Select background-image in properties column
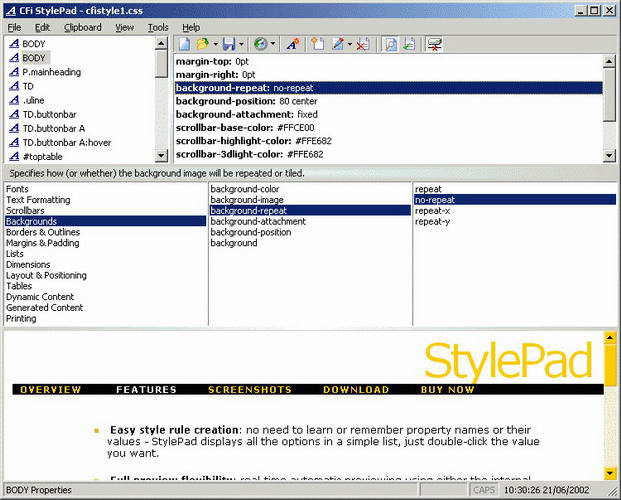 (247, 200)
